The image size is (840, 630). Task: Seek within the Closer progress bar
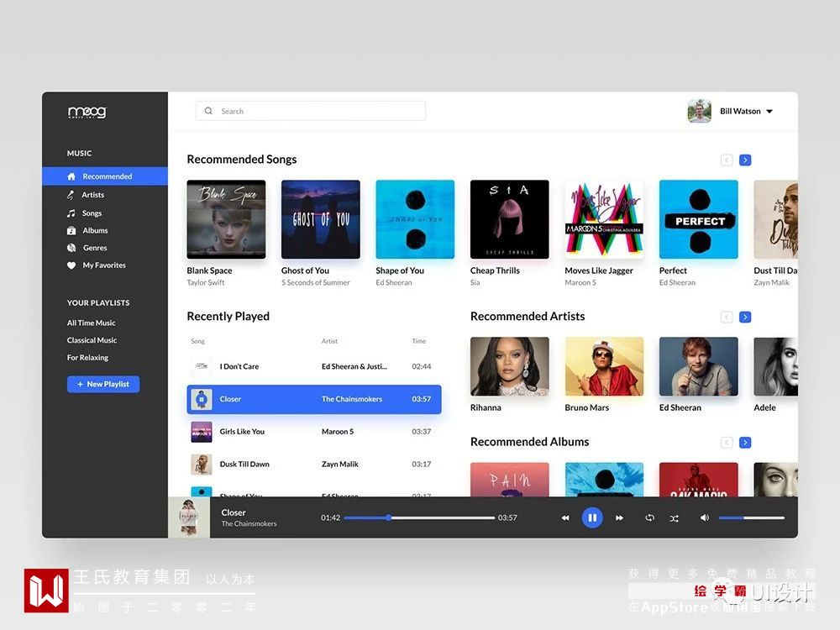point(419,518)
